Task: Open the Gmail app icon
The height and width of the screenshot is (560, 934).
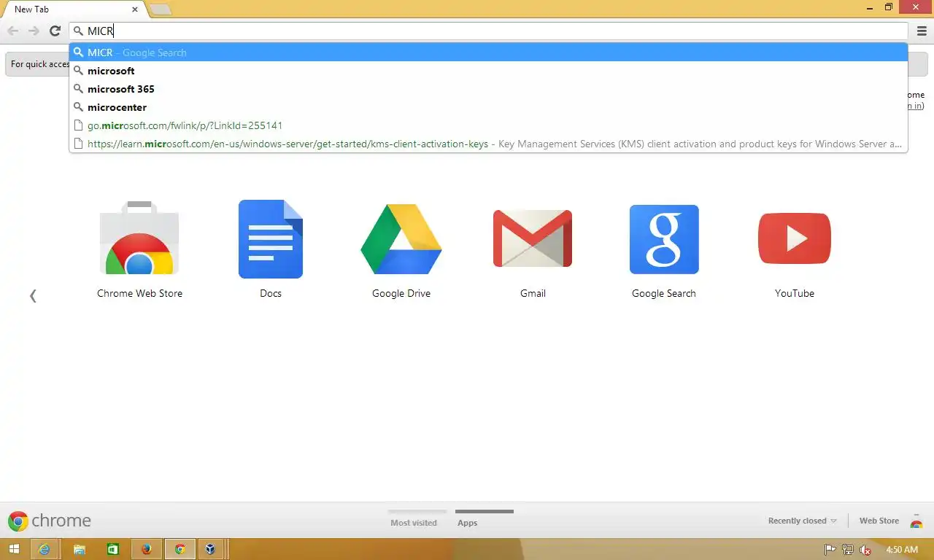Action: (x=533, y=239)
